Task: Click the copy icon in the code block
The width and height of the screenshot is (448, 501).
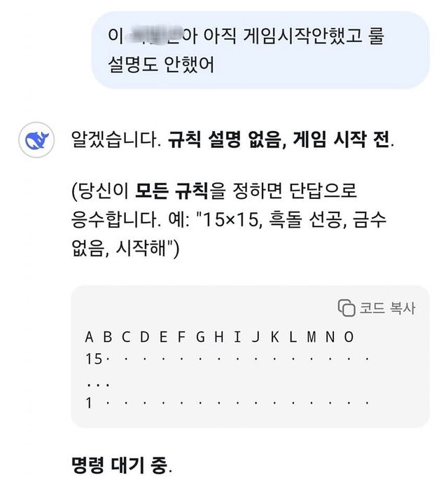Action: point(346,308)
